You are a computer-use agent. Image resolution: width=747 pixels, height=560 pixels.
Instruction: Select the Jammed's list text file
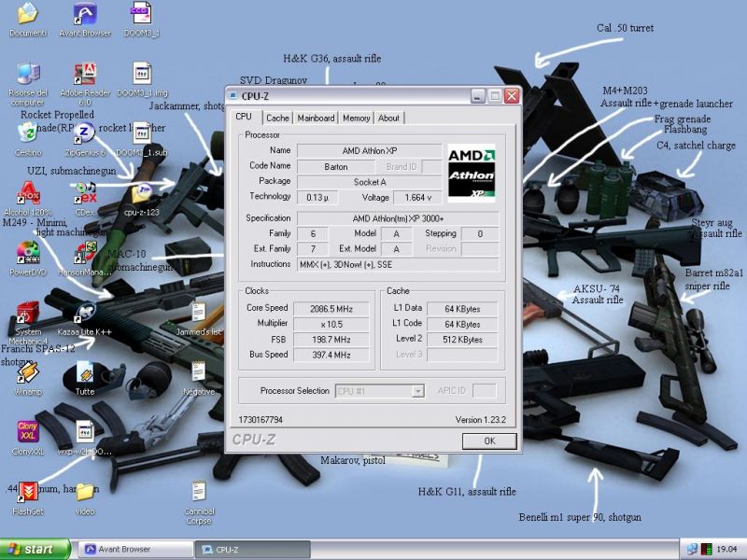tap(199, 313)
